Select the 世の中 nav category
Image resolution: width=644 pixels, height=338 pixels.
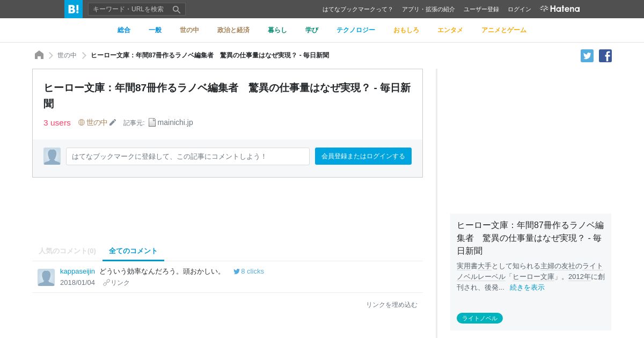189,30
